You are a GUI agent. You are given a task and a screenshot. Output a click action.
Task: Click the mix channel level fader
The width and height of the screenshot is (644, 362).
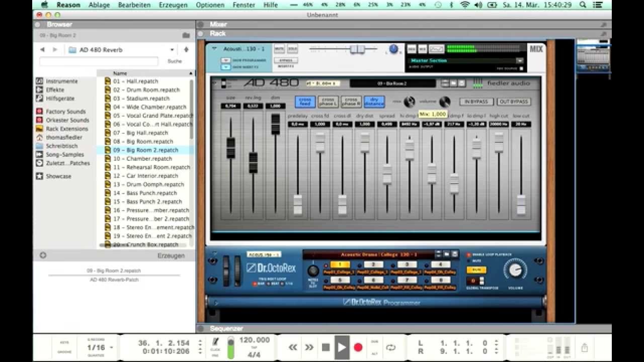(x=357, y=49)
